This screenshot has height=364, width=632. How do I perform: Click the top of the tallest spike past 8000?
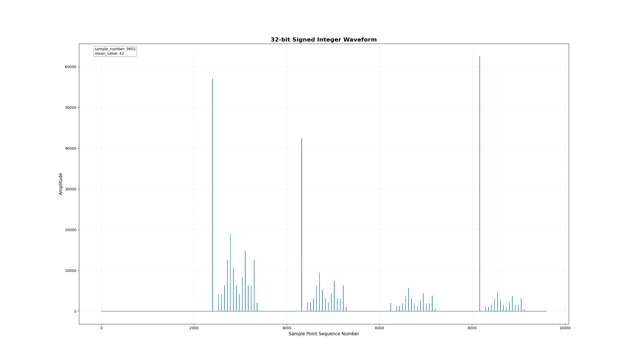click(x=480, y=57)
